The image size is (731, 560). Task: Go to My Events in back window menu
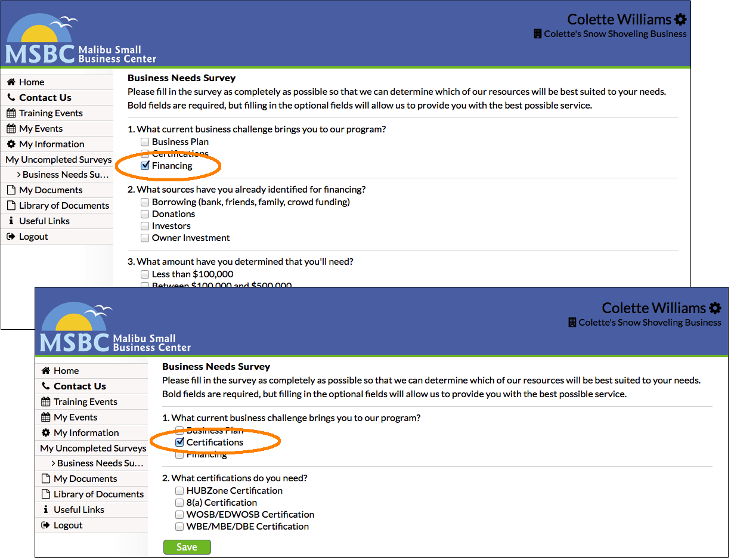pos(41,129)
